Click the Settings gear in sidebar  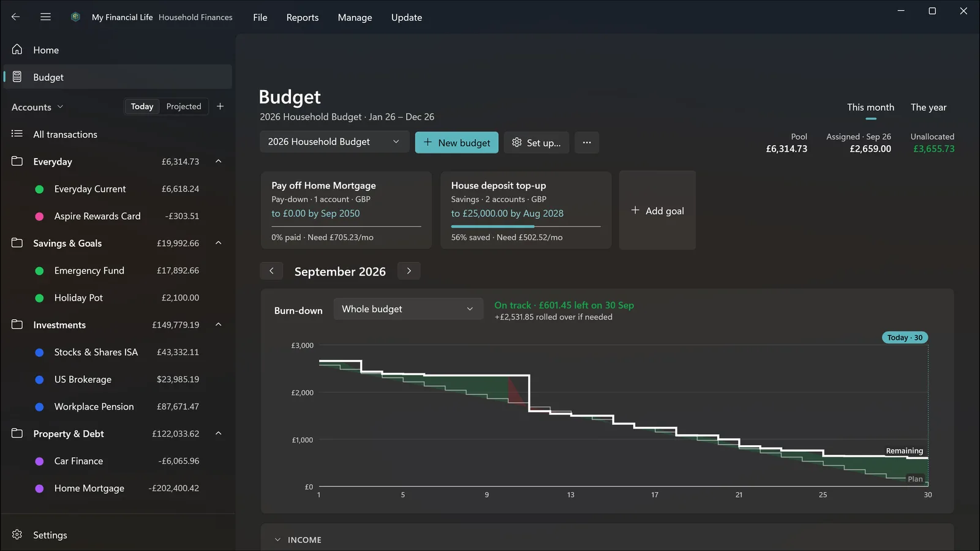tap(17, 534)
